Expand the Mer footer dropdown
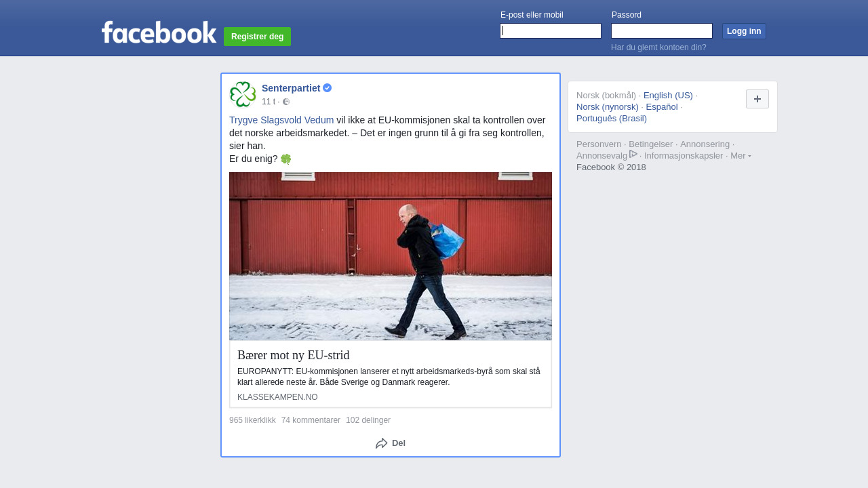Viewport: 868px width, 488px height. coord(741,155)
